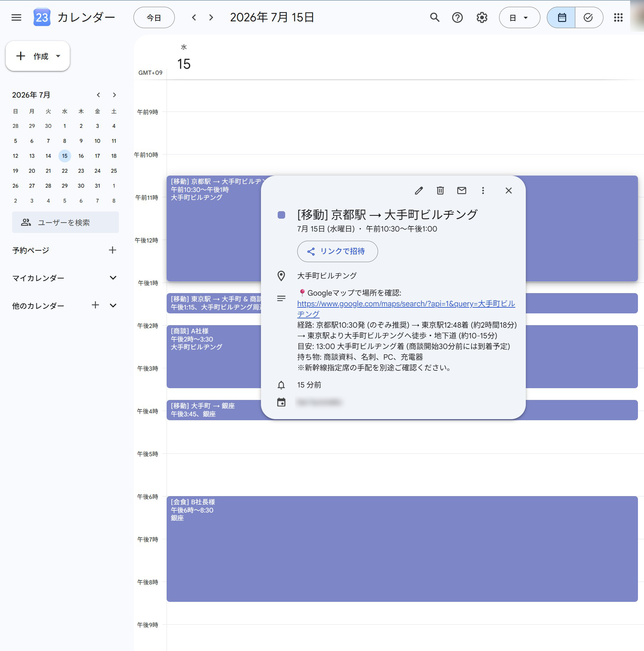The height and width of the screenshot is (651, 644).
Task: Open the help question mark icon
Action: click(457, 17)
